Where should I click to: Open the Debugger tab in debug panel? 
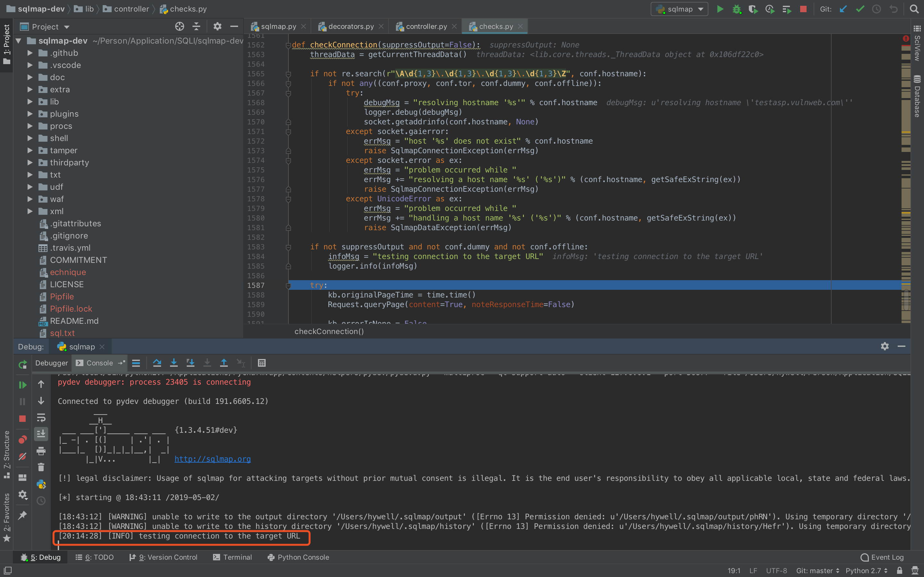point(52,363)
